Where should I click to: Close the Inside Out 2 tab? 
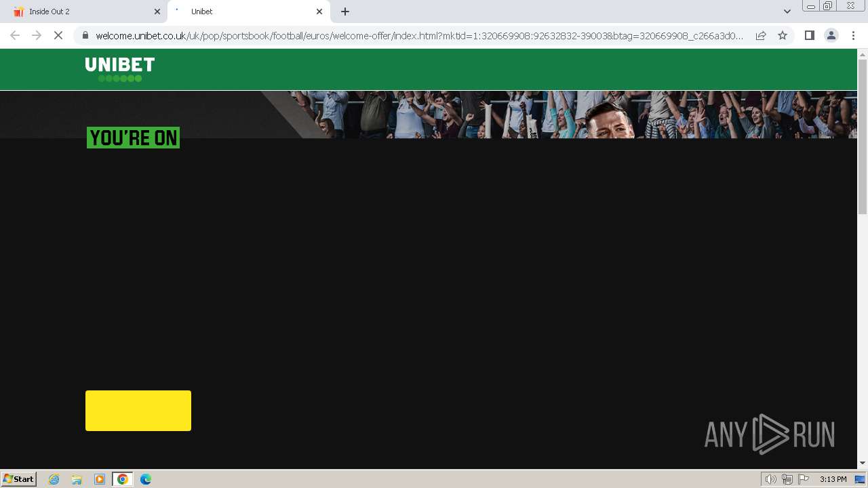point(157,12)
